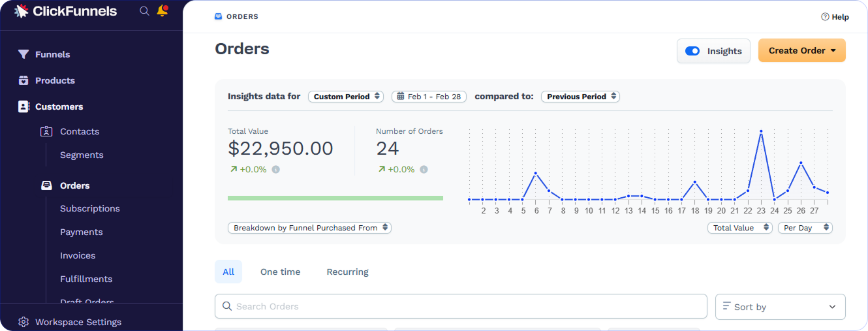Screen dimensions: 868x331
Task: Open Subscriptions in the sidebar
Action: [x=90, y=209]
